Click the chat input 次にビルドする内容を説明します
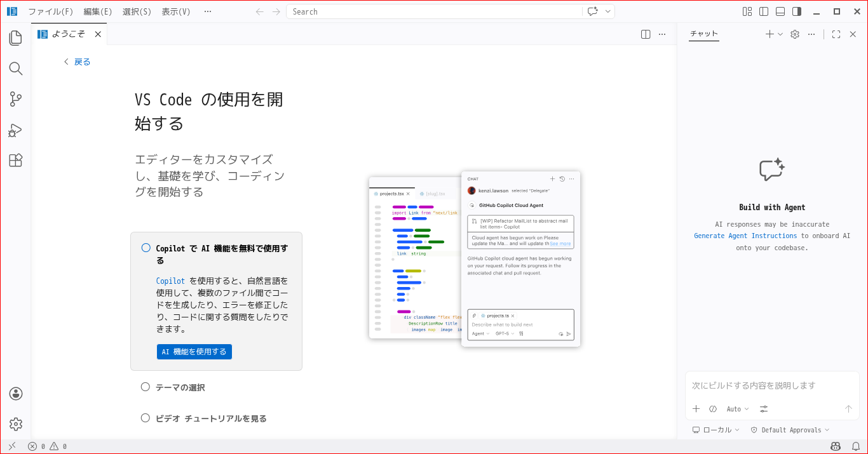Screen dimensions: 868x454 (x=772, y=385)
